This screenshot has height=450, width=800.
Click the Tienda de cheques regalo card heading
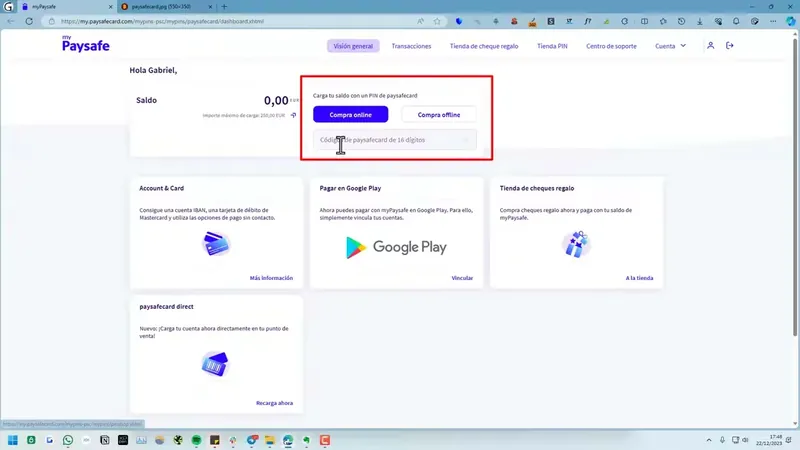point(537,188)
